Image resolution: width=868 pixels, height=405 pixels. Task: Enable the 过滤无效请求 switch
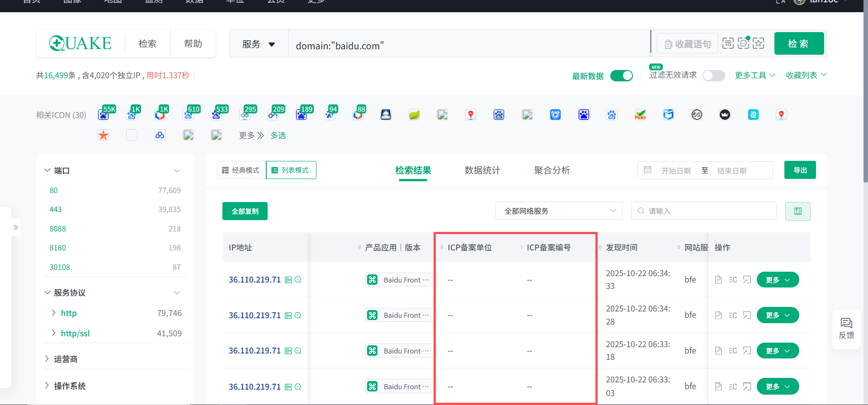(x=713, y=76)
